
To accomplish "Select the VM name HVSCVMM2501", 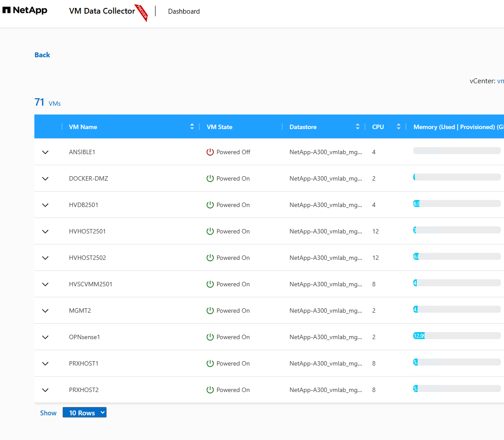I will click(91, 284).
